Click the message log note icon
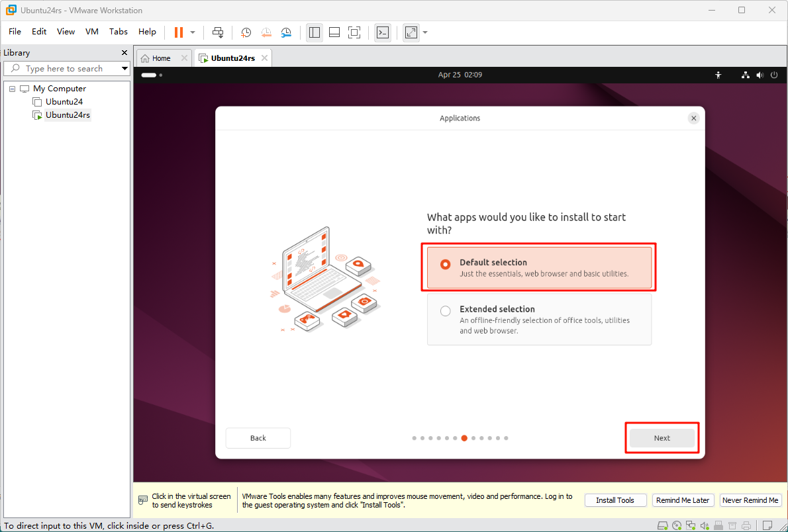This screenshot has width=788, height=532. click(x=767, y=526)
